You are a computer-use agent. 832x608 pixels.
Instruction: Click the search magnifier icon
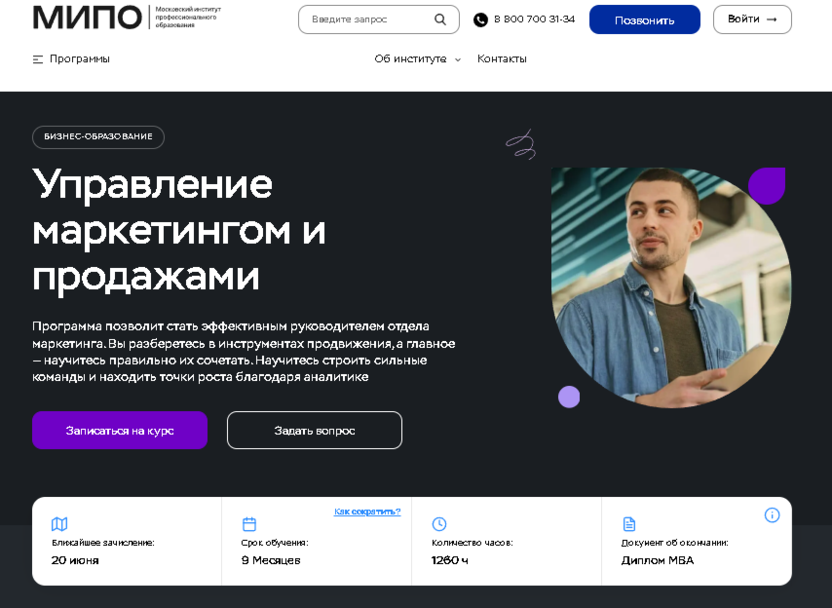(440, 20)
